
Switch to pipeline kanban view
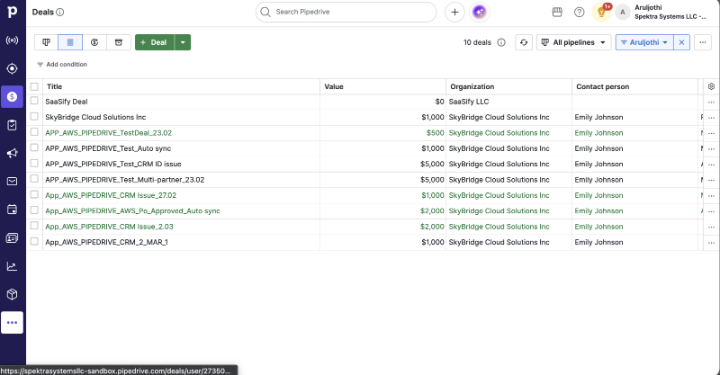(x=46, y=42)
